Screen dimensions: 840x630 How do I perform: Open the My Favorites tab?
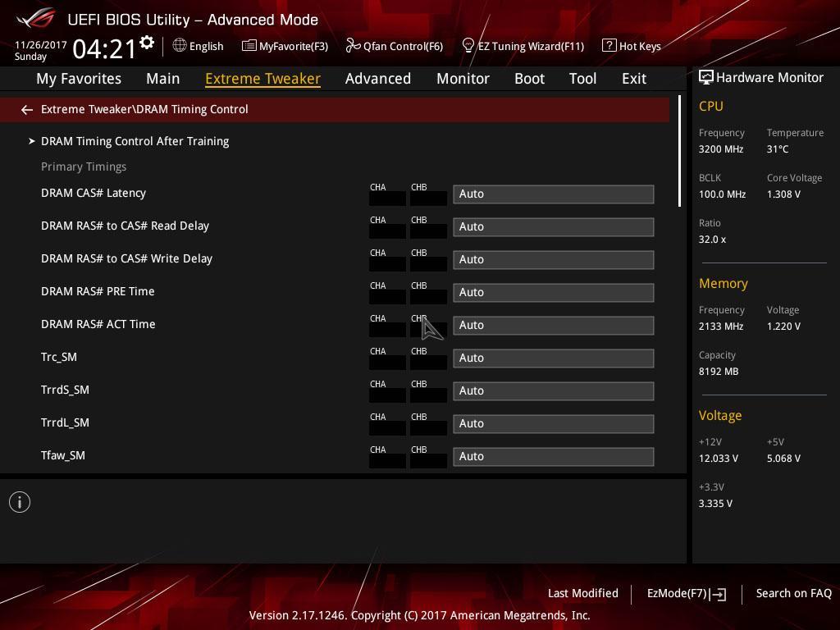point(79,79)
